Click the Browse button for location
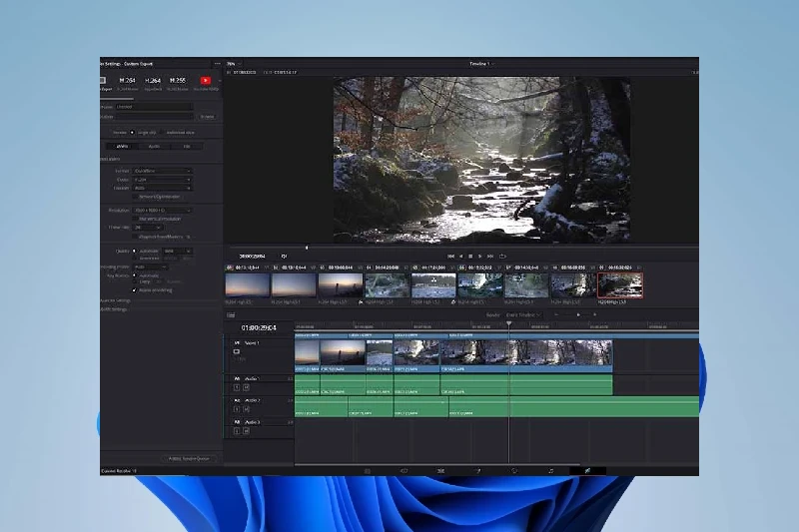Screen dimensions: 799x532 [x=207, y=117]
